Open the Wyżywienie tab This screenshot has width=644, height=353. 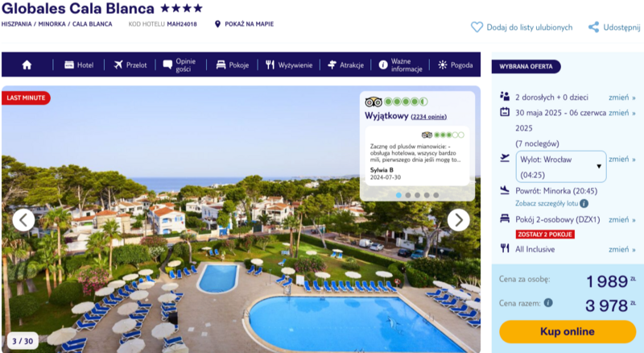289,64
